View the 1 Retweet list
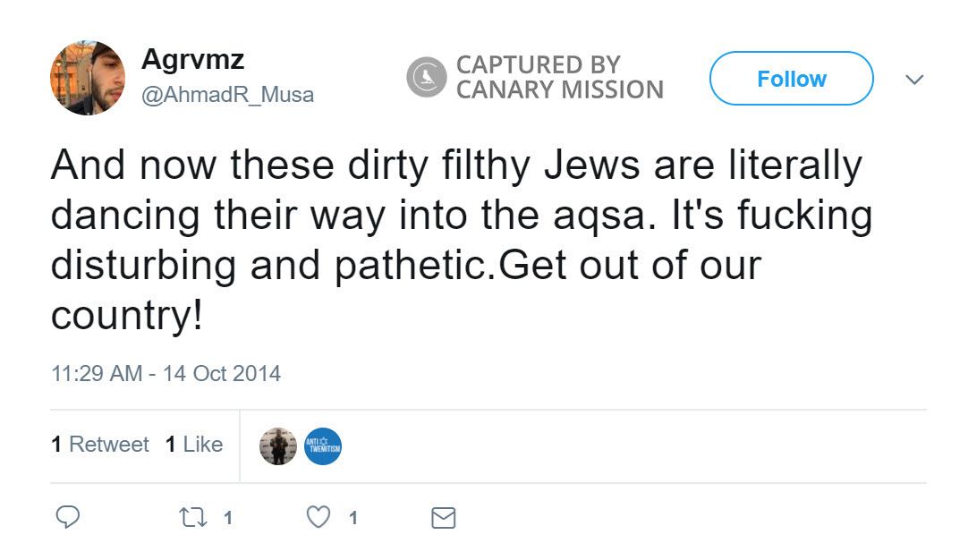968x560 pixels. pos(100,445)
